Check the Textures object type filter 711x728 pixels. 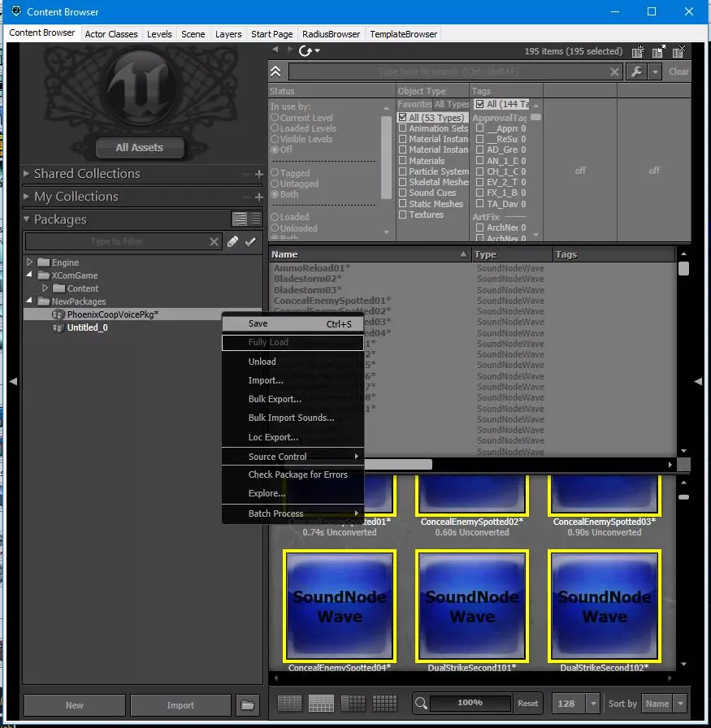click(x=403, y=215)
